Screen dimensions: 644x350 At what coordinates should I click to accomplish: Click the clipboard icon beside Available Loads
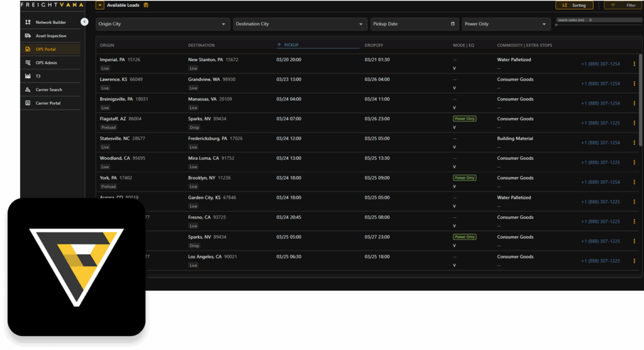(x=146, y=5)
